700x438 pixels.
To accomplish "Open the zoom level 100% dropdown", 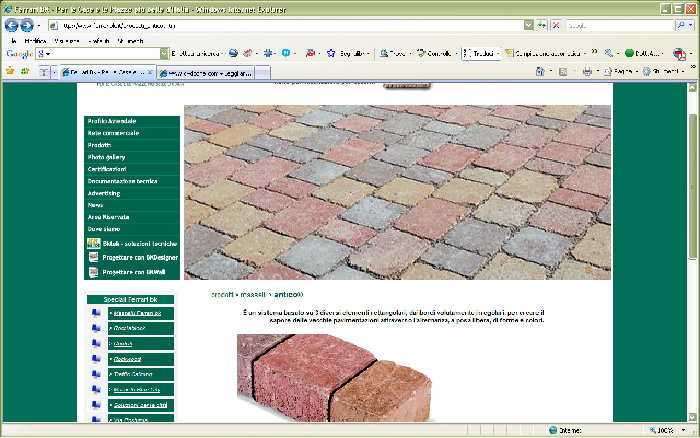I will (683, 430).
